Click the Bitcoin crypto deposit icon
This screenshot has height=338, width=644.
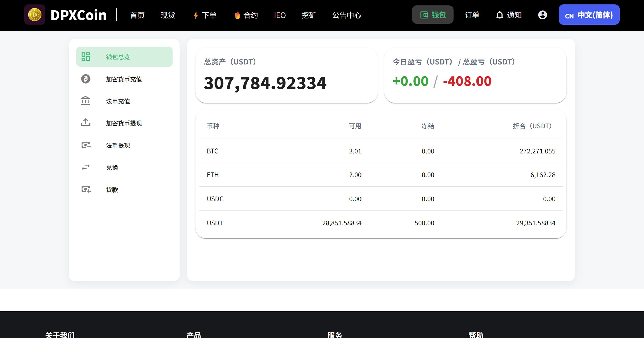(x=86, y=79)
